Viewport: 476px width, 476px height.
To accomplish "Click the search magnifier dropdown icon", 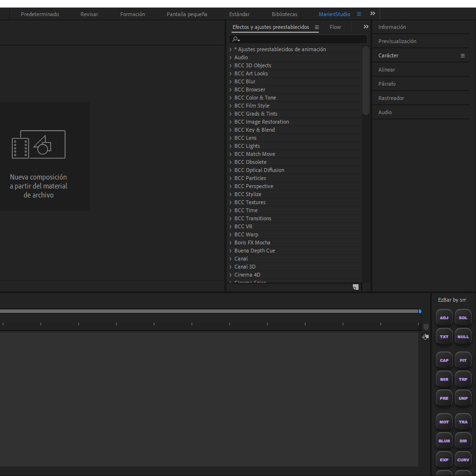I will tap(236, 39).
